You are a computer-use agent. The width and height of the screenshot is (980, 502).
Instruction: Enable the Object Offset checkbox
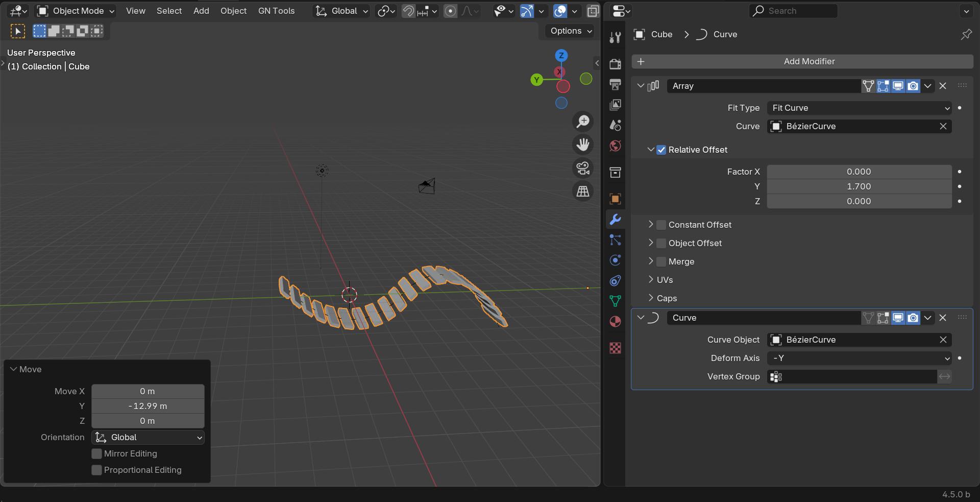(661, 243)
